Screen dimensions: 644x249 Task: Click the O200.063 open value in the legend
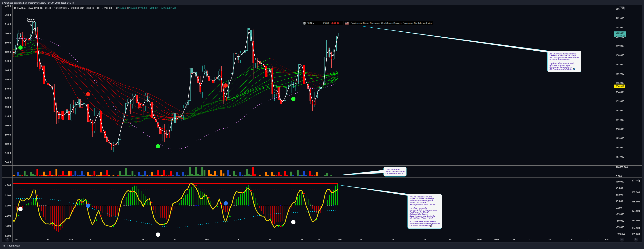(x=121, y=8)
